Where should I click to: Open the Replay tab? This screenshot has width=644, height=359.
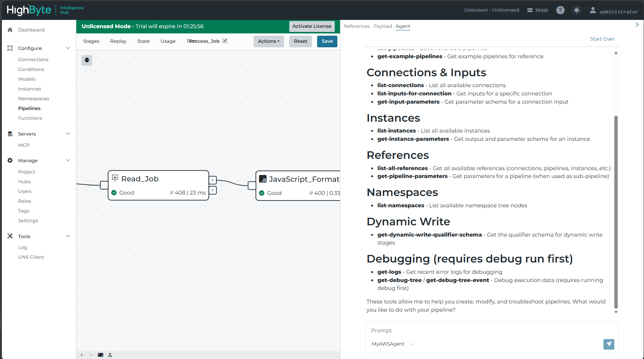pos(118,41)
